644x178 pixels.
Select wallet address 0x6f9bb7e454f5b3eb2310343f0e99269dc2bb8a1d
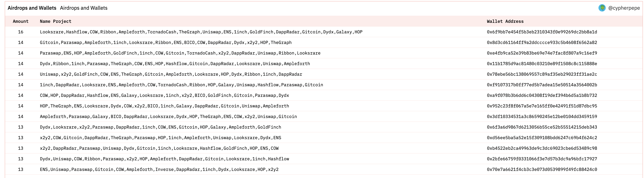click(x=542, y=32)
